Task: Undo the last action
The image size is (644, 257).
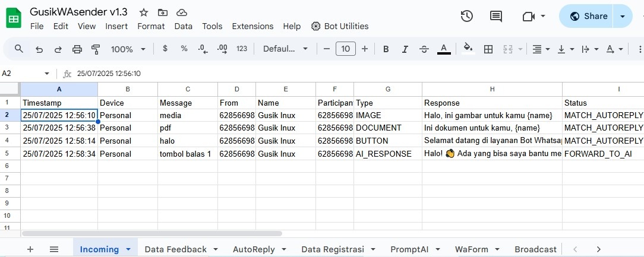Action: point(39,49)
